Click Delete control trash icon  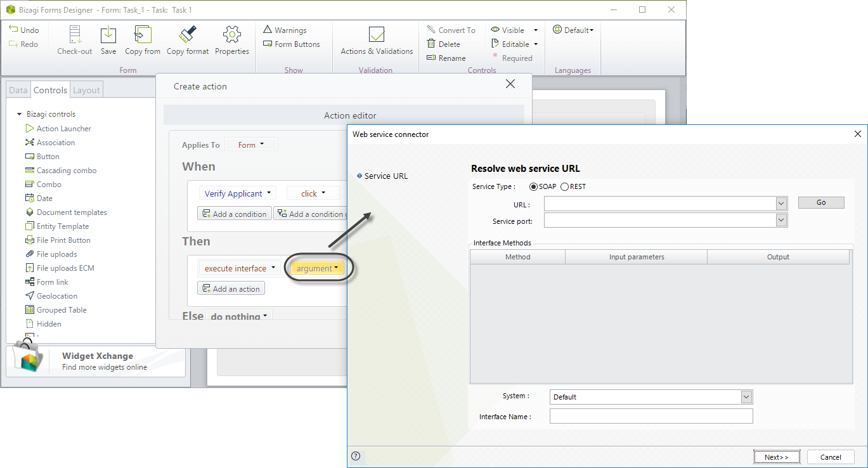click(431, 44)
